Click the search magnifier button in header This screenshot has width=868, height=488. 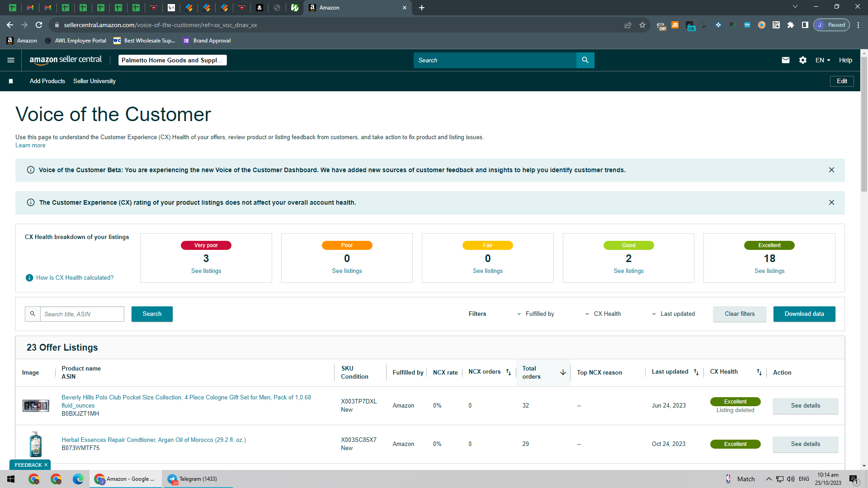585,60
